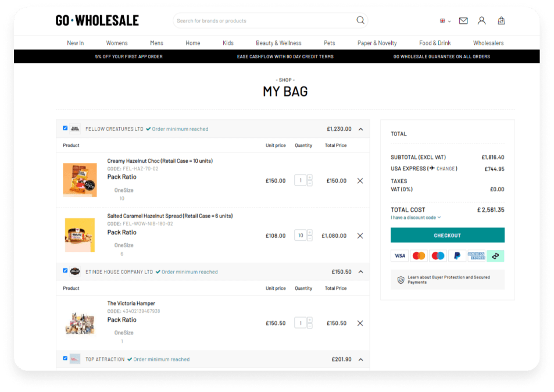
Task: Click the 90 day credit terms banner
Action: (285, 56)
